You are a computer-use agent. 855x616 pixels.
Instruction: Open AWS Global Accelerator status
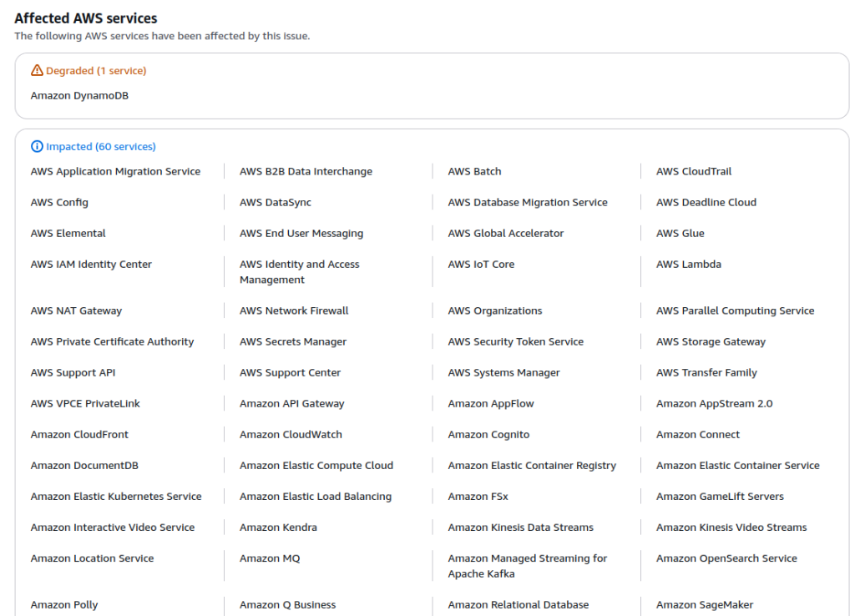[x=506, y=233]
